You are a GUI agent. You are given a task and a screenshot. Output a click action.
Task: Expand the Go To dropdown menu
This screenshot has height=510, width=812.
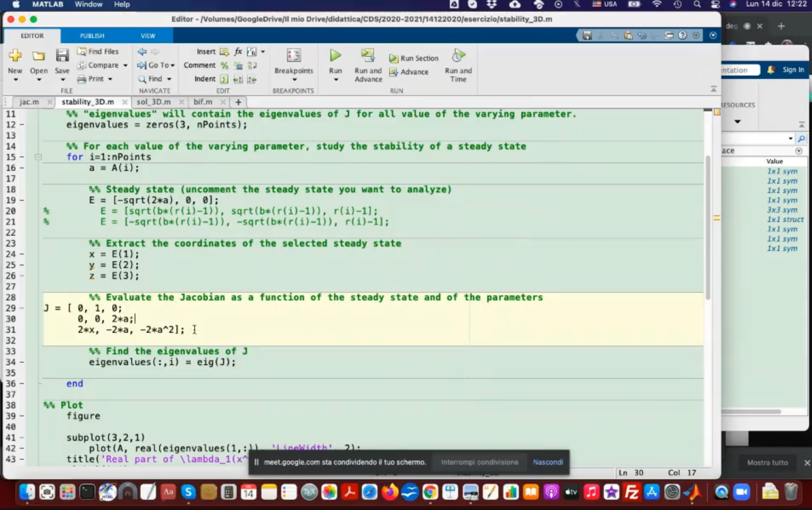tap(173, 65)
